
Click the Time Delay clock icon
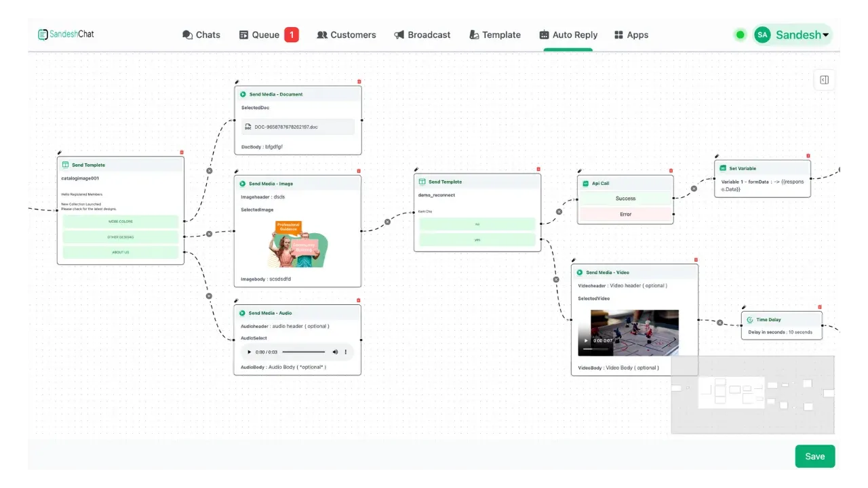750,319
